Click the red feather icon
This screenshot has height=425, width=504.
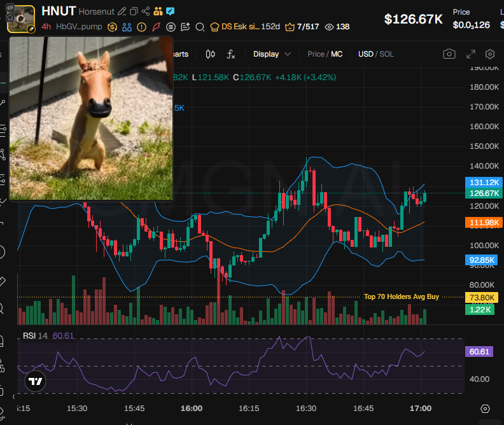156,27
